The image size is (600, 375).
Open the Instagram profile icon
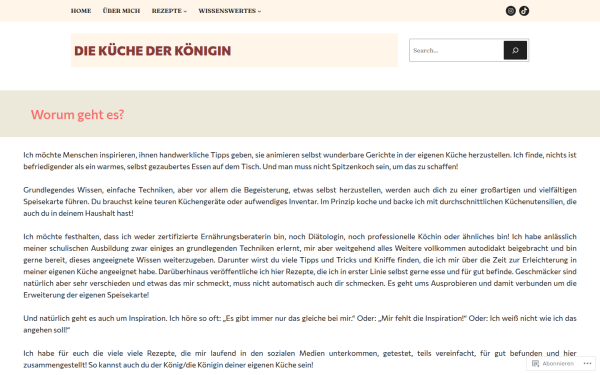click(510, 11)
